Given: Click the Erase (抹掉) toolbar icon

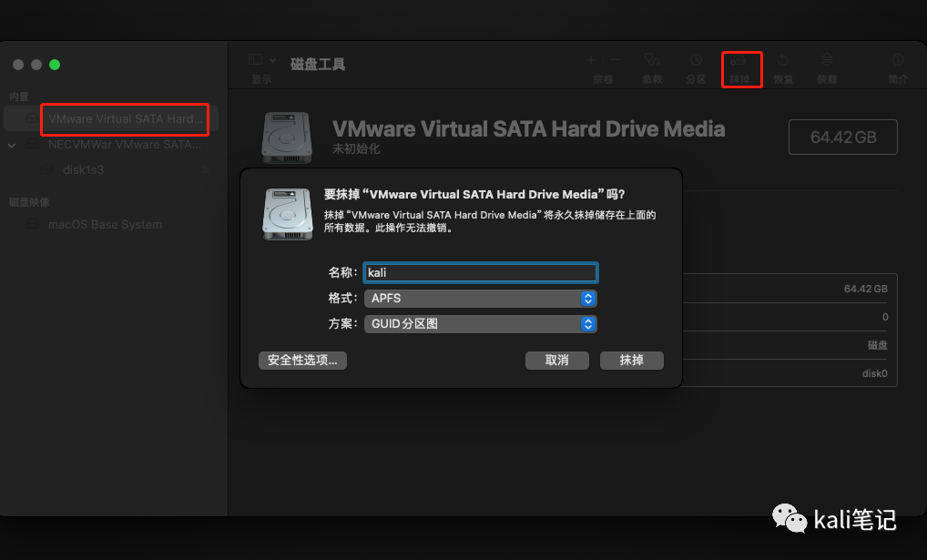Looking at the screenshot, I should pyautogui.click(x=738, y=60).
